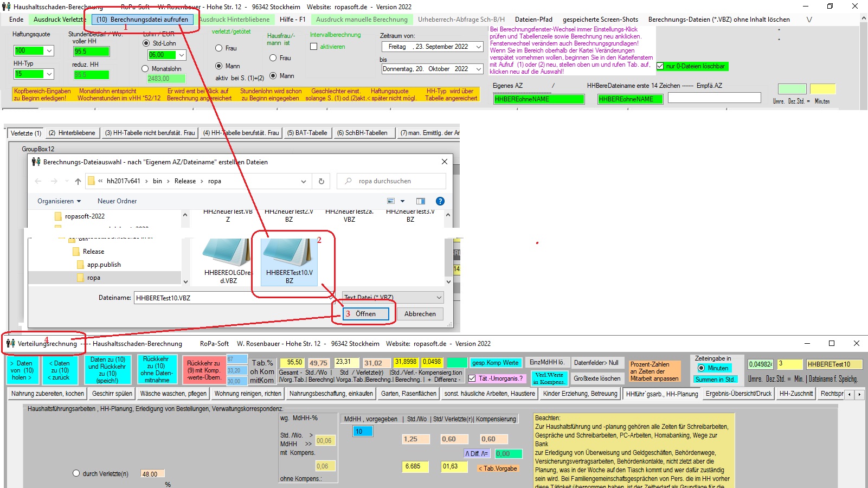This screenshot has width=868, height=488.
Task: Select the Frau radio under verletzt/getötet
Action: 219,48
